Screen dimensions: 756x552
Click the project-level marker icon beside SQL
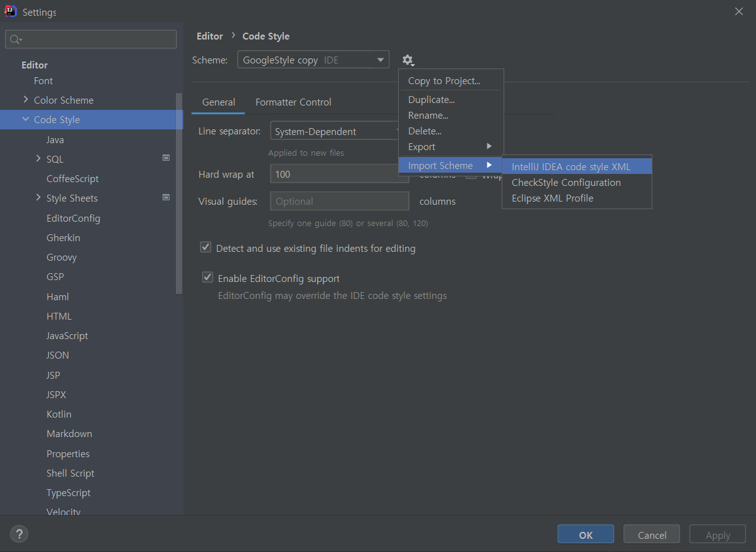(x=166, y=158)
